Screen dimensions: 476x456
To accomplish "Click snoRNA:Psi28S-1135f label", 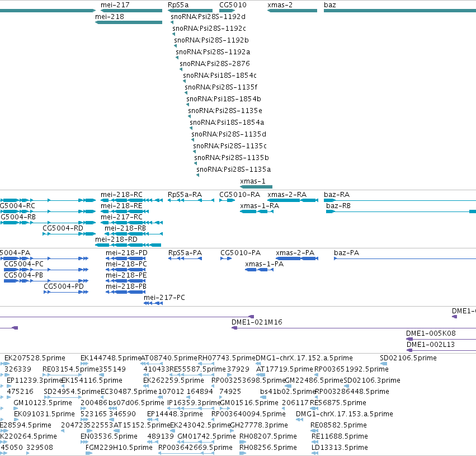I will click(221, 87).
